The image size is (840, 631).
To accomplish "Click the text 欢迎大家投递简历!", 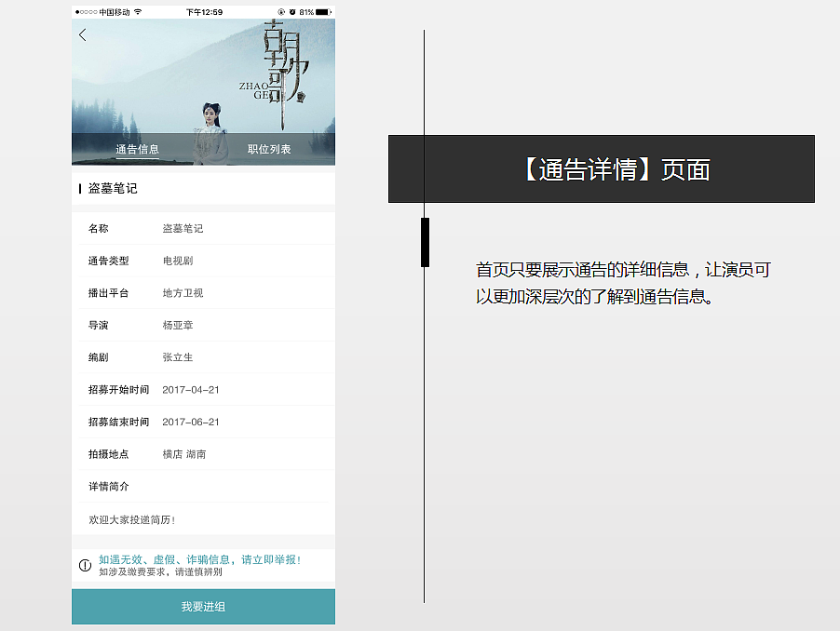I will click(x=132, y=519).
